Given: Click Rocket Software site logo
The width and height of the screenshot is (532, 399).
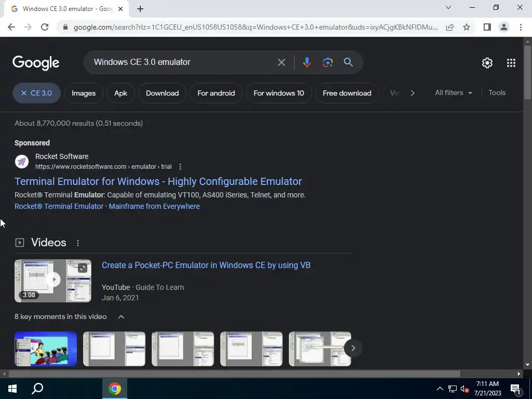Looking at the screenshot, I should tap(22, 162).
